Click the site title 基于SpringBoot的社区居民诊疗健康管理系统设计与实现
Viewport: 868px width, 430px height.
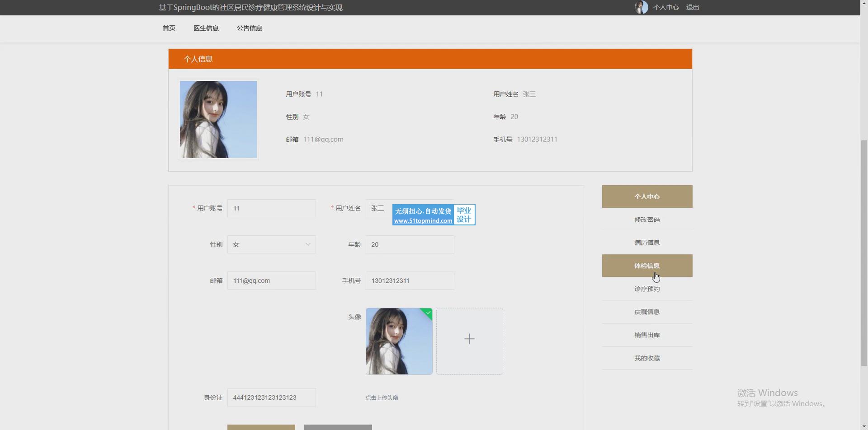(251, 8)
